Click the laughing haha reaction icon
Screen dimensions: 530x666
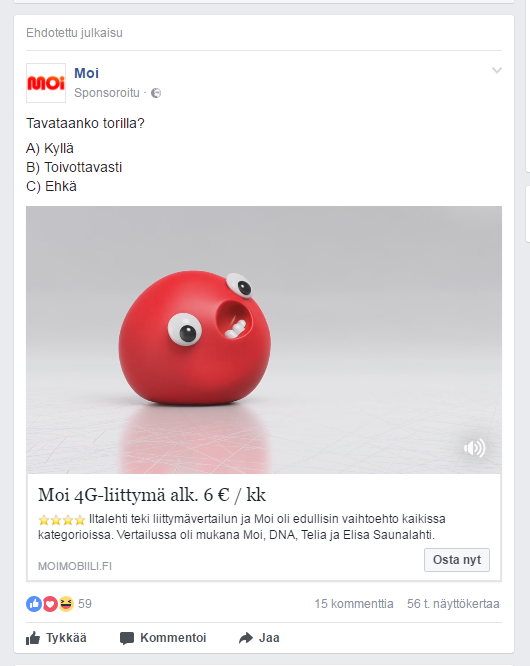(66, 604)
